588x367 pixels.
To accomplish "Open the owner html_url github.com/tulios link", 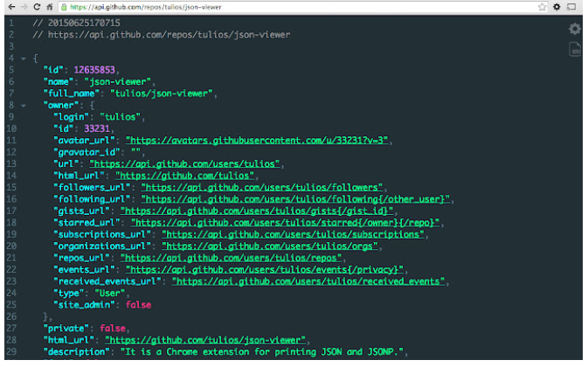I will pyautogui.click(x=184, y=176).
